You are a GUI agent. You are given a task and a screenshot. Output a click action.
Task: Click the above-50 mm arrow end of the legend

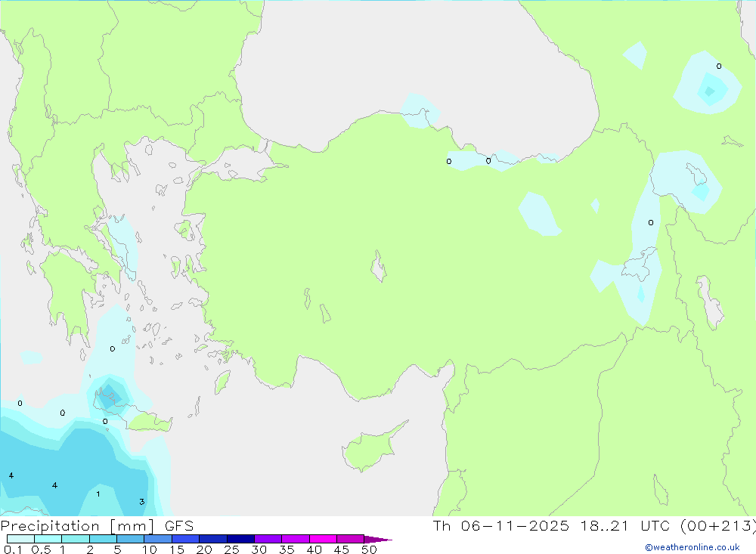[x=378, y=539]
